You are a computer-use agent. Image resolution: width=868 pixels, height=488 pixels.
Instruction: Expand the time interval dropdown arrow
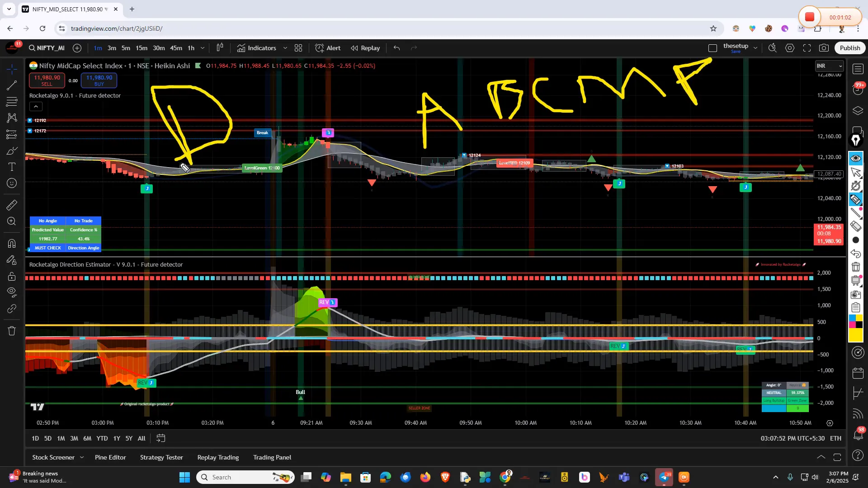pos(203,48)
